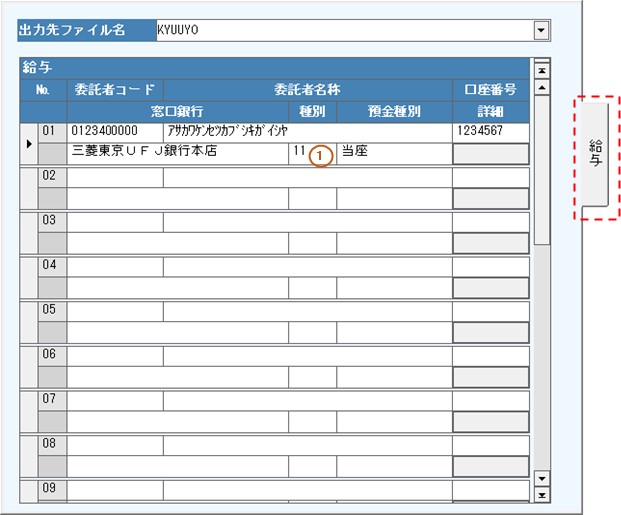Click the circled number 1 marker
Image resolution: width=621 pixels, height=515 pixels.
pos(320,156)
